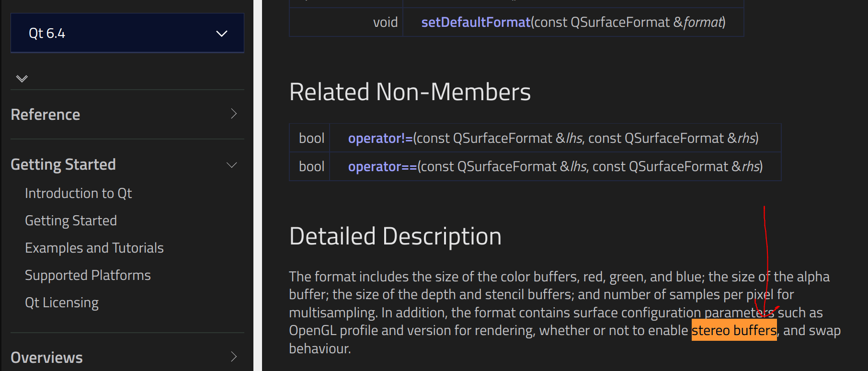Click the Detailed Description heading

(x=395, y=236)
